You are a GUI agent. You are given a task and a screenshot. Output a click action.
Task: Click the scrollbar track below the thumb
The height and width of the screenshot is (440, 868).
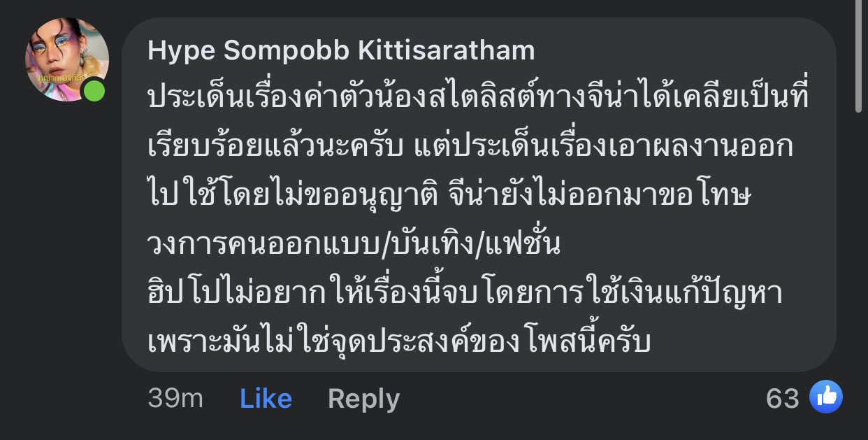click(859, 280)
